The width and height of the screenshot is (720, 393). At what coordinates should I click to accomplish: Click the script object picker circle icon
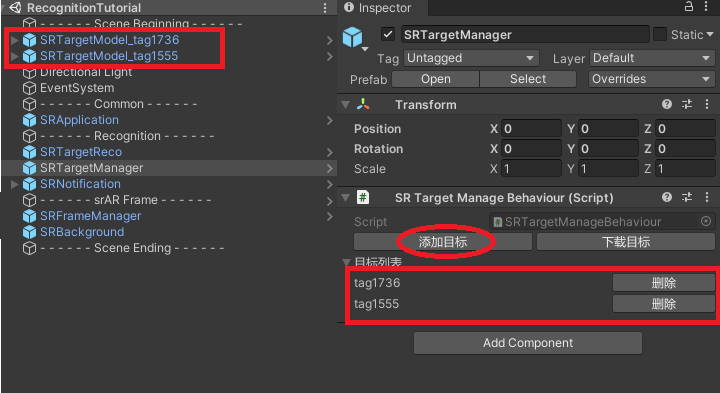[706, 221]
